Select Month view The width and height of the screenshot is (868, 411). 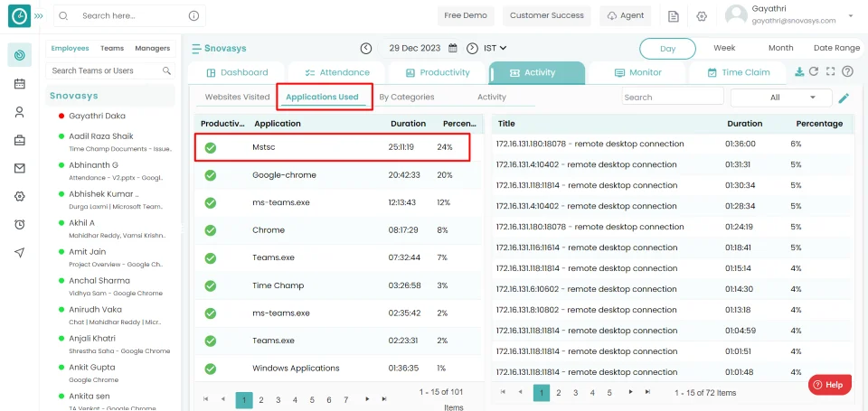[780, 48]
